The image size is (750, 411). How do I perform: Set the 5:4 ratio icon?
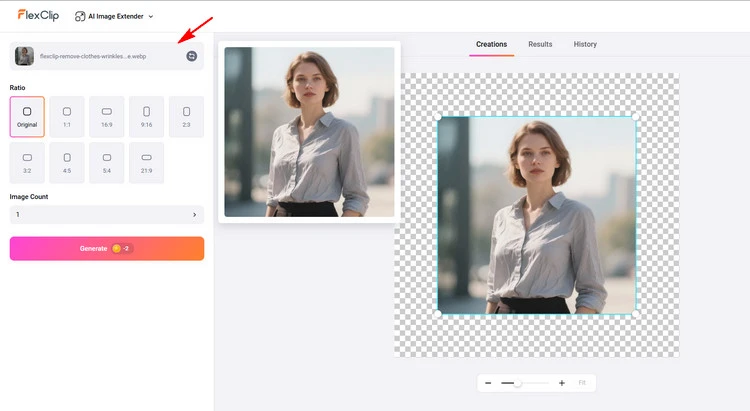107,162
